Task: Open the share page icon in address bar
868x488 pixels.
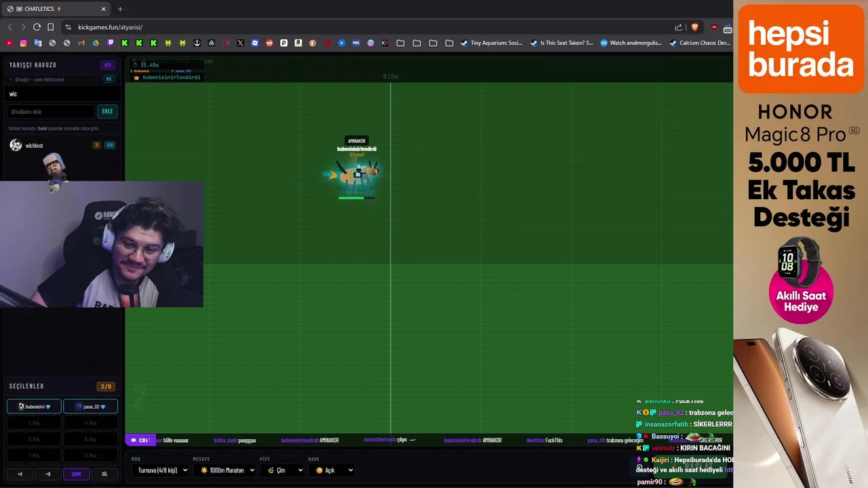Action: pos(678,27)
